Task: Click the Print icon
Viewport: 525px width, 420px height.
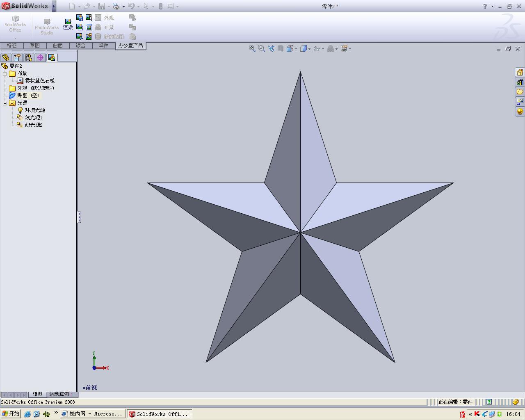Action: 116,6
